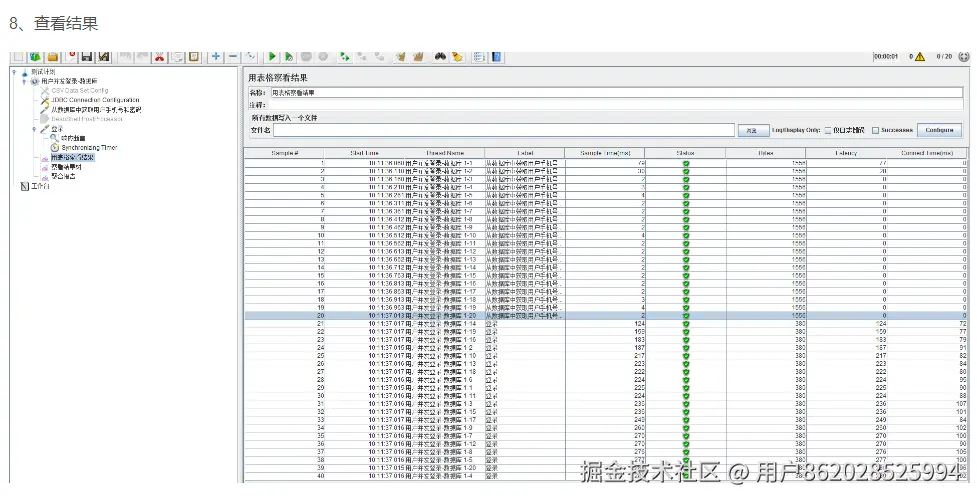Screen dimensions: 977x501
Task: Click the Undo toolbar icon
Action: [125, 57]
